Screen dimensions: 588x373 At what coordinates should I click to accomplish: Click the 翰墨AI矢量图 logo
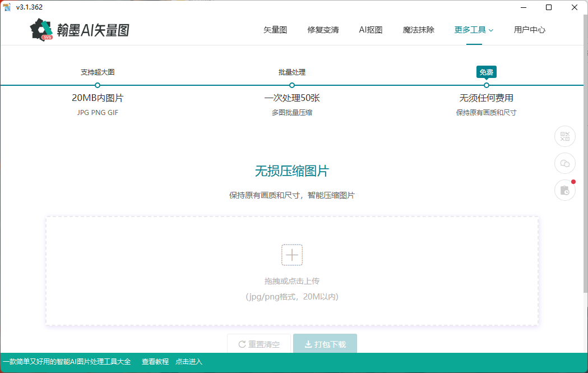pos(80,30)
